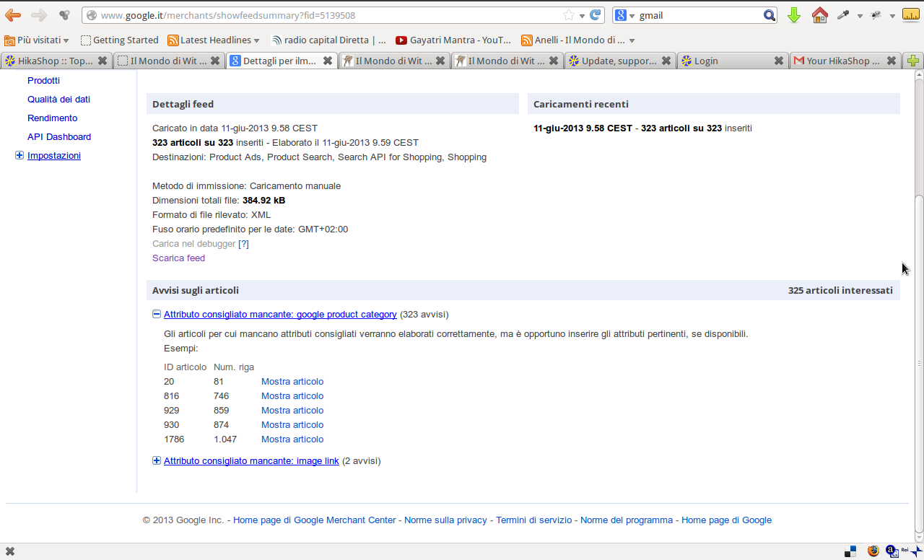
Task: Close the 'Your HikaShop' Gmail tab
Action: pos(892,61)
